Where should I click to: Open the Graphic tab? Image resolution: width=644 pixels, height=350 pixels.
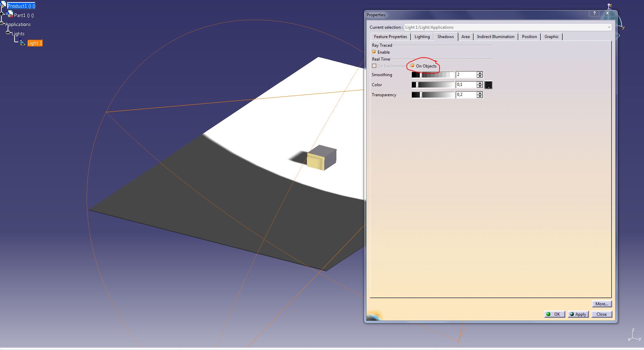tap(551, 37)
